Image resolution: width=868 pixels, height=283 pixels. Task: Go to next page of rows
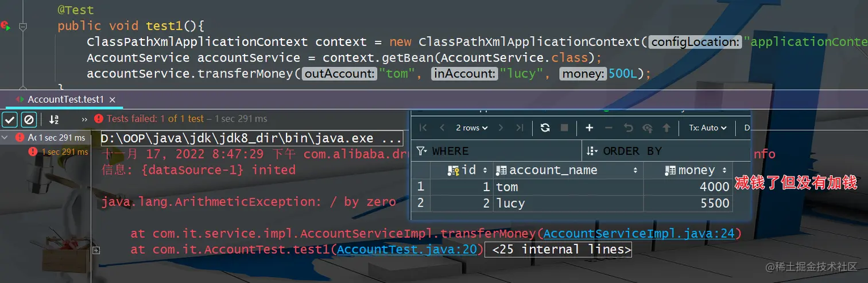coord(501,128)
